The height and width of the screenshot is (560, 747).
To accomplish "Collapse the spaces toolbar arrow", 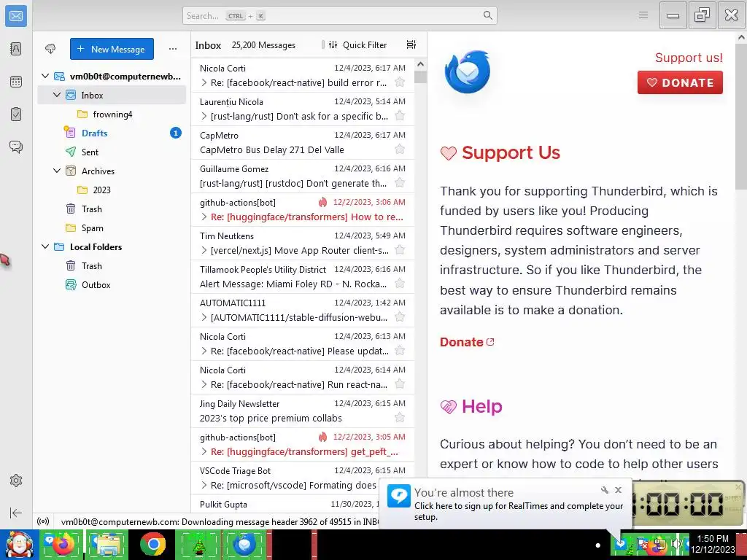I will pos(16,513).
